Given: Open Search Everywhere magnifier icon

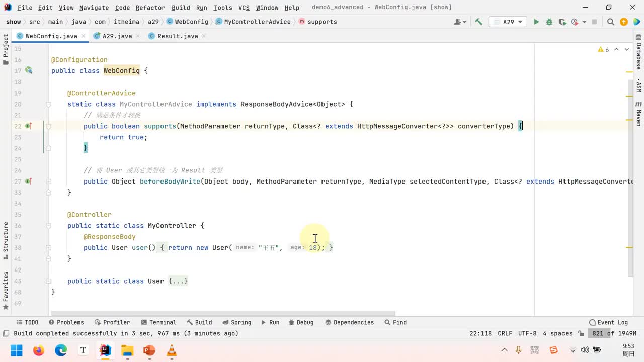Looking at the screenshot, I should pos(611,22).
